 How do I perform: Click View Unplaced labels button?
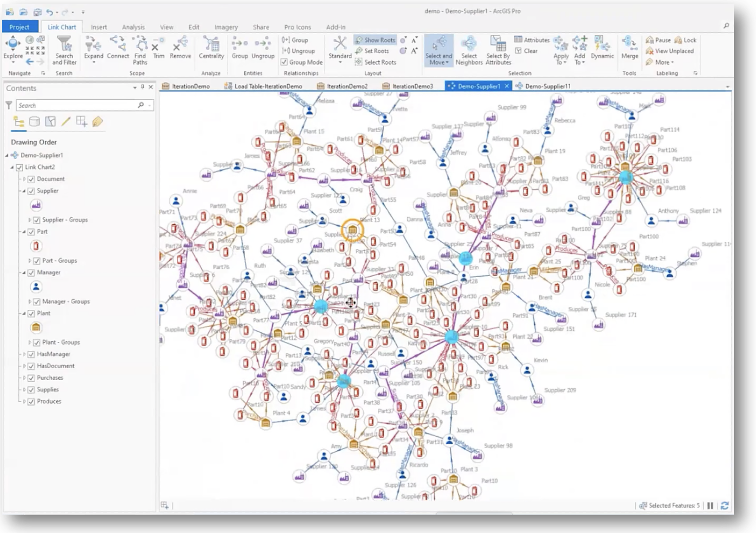670,51
